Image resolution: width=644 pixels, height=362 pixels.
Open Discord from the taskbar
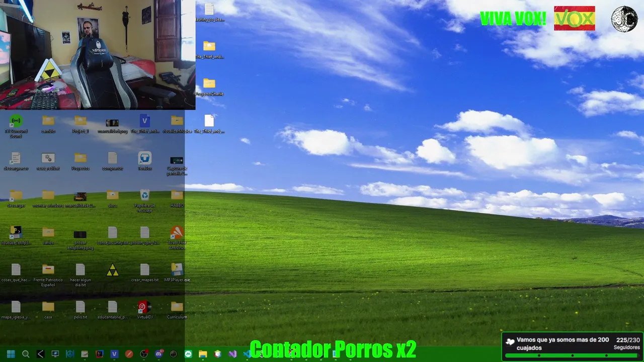coord(158,354)
